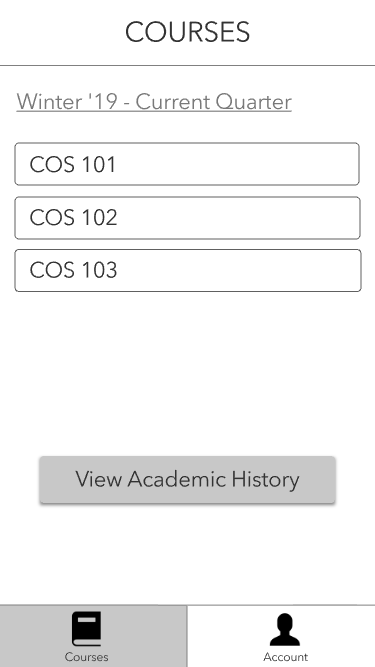Show past quarters via View Academic History
This screenshot has height=667, width=375.
(x=188, y=479)
